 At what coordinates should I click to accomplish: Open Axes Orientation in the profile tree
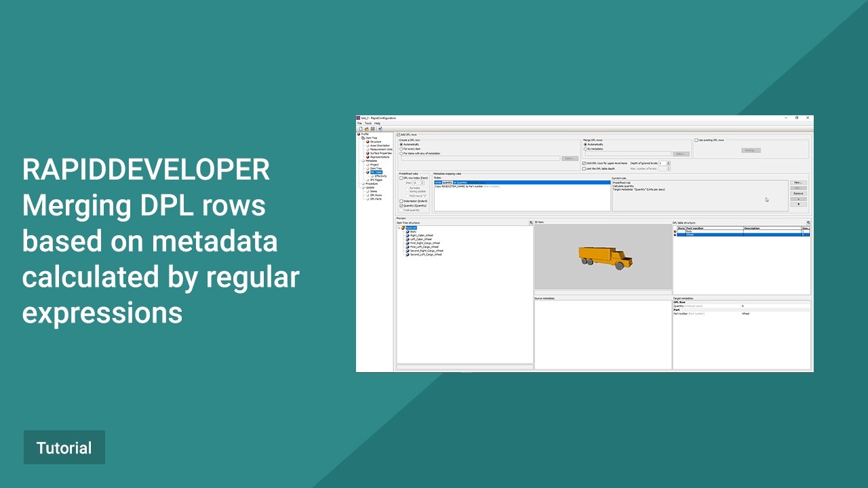[380, 146]
